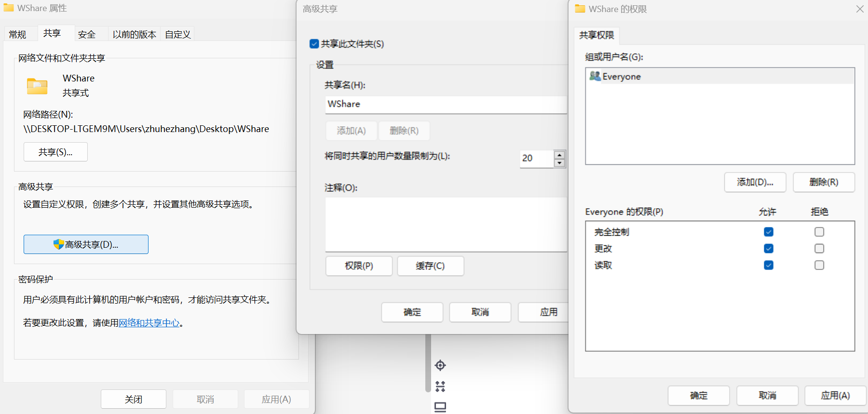
Task: Click the screen monitor icon at bottom
Action: tap(440, 407)
